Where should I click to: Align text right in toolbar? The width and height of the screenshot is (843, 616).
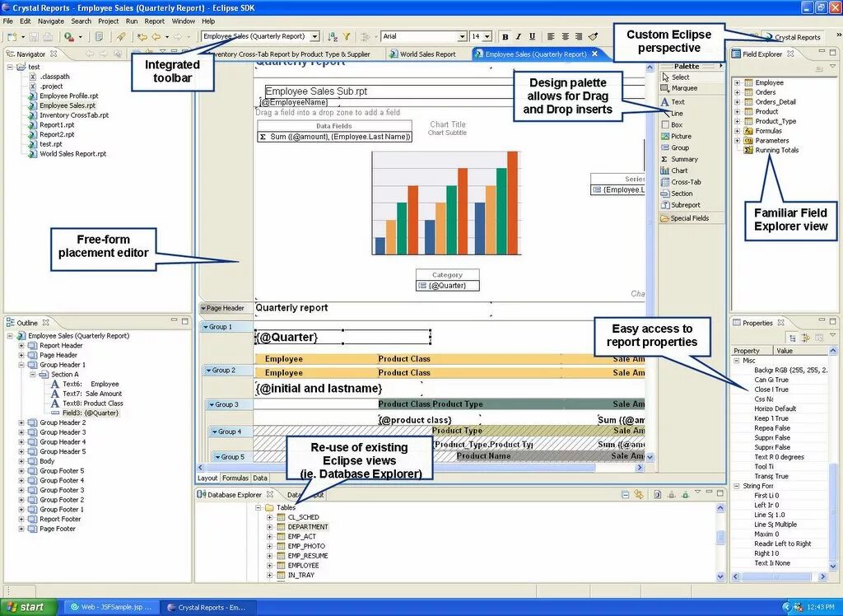pos(579,36)
